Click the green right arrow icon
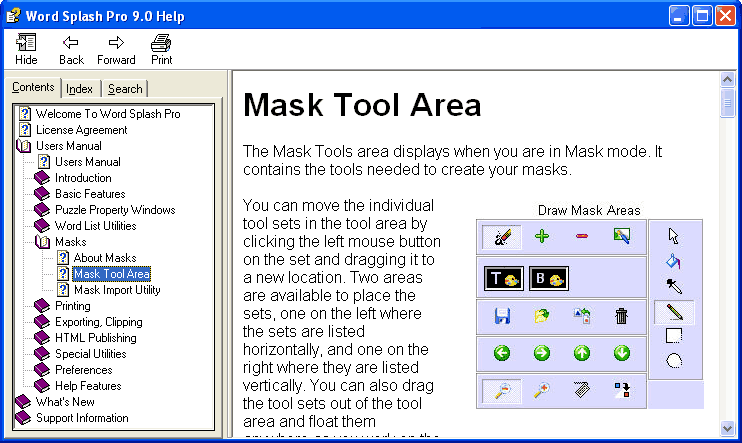Image resolution: width=742 pixels, height=443 pixels. tap(542, 353)
